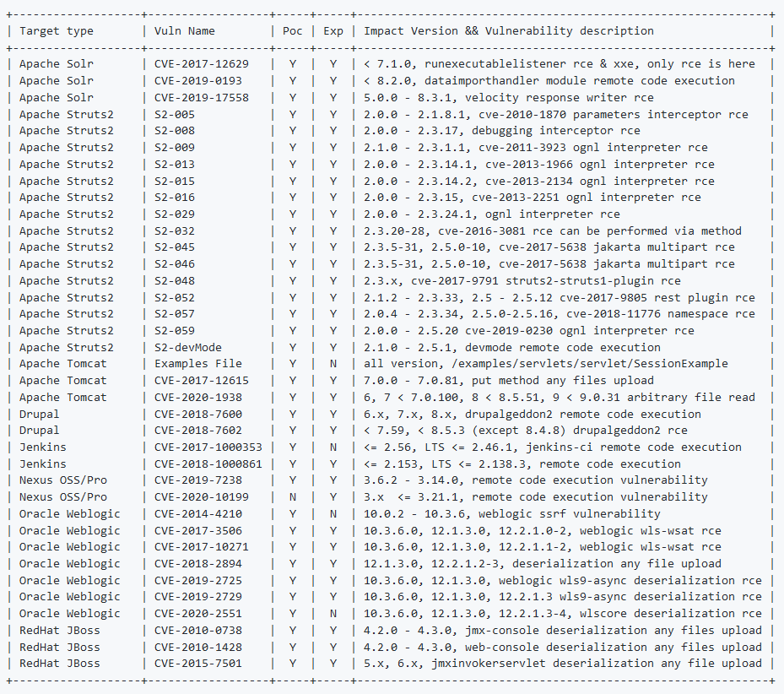784x694 pixels.
Task: Select the S2-057 vulnerability name
Action: pos(175,314)
